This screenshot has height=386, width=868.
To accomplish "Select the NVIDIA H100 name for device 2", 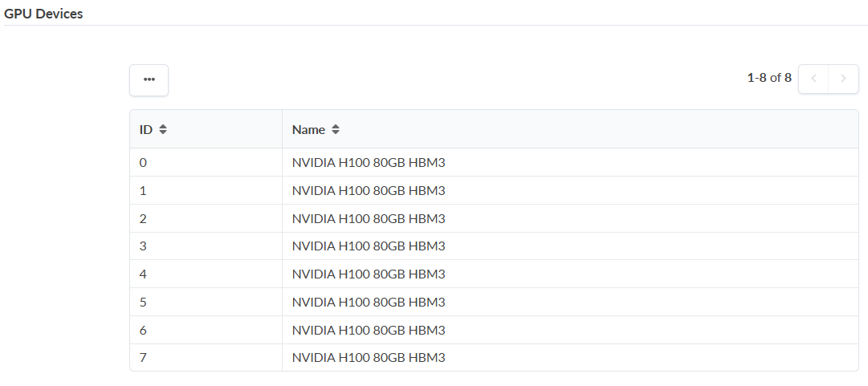I will [x=368, y=218].
